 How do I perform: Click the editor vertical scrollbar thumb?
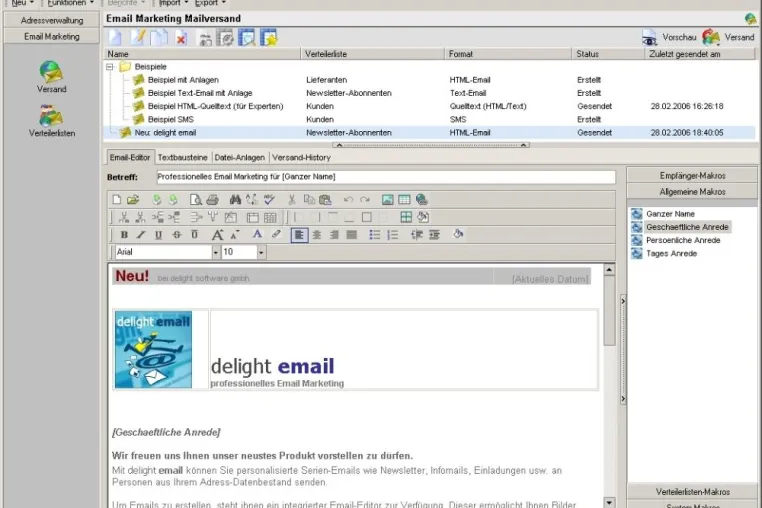click(x=609, y=311)
